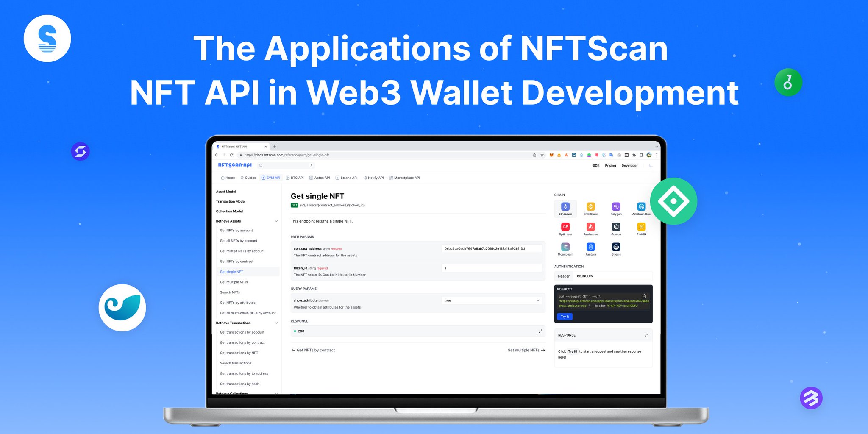Open the Extensions puzzle-piece menu

click(x=634, y=155)
